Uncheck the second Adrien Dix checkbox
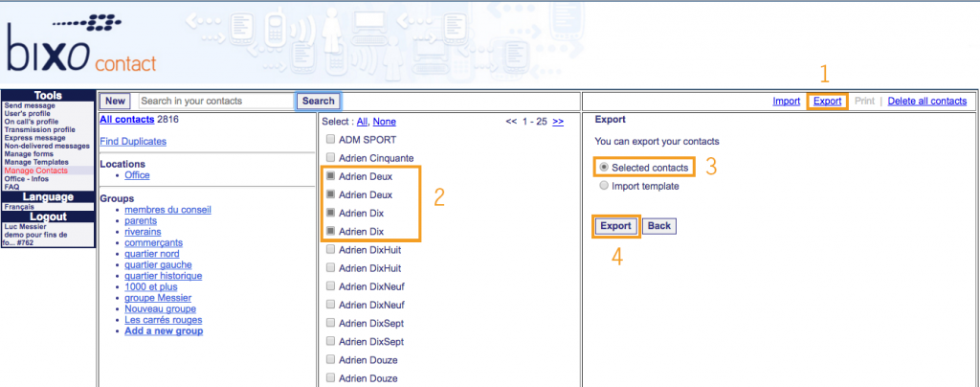This screenshot has width=980, height=387. [330, 231]
